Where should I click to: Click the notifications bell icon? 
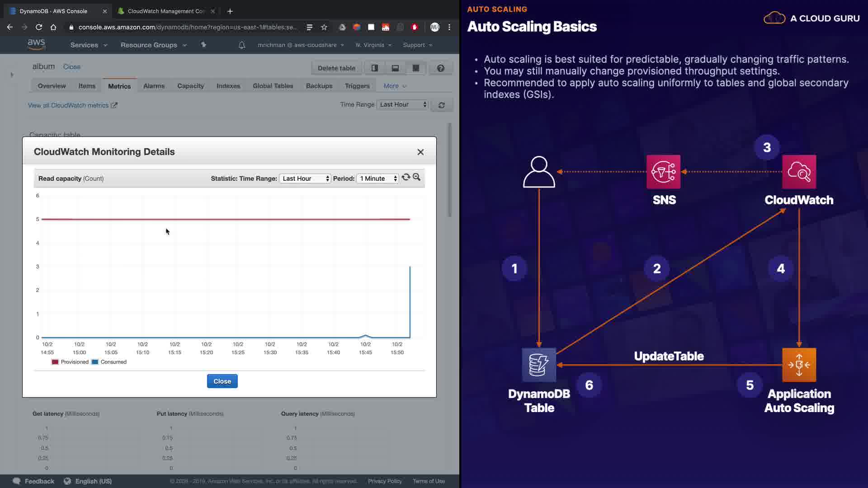click(x=242, y=45)
